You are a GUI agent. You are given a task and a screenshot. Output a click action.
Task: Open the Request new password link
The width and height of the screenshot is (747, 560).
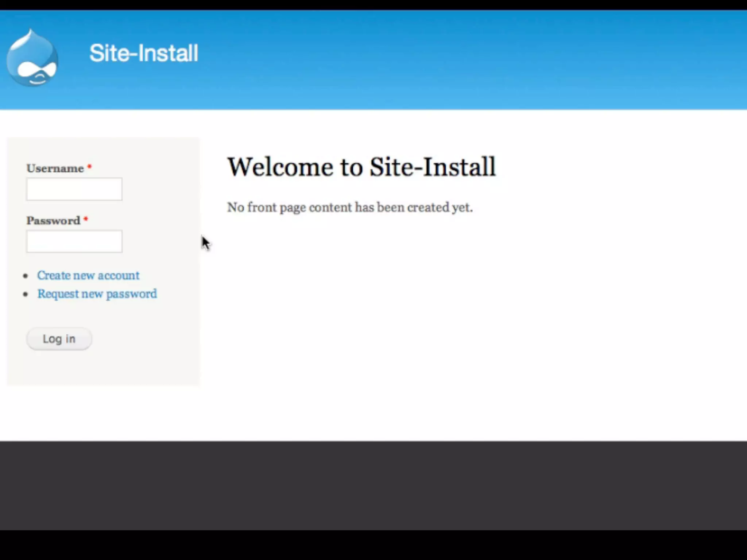(x=97, y=294)
